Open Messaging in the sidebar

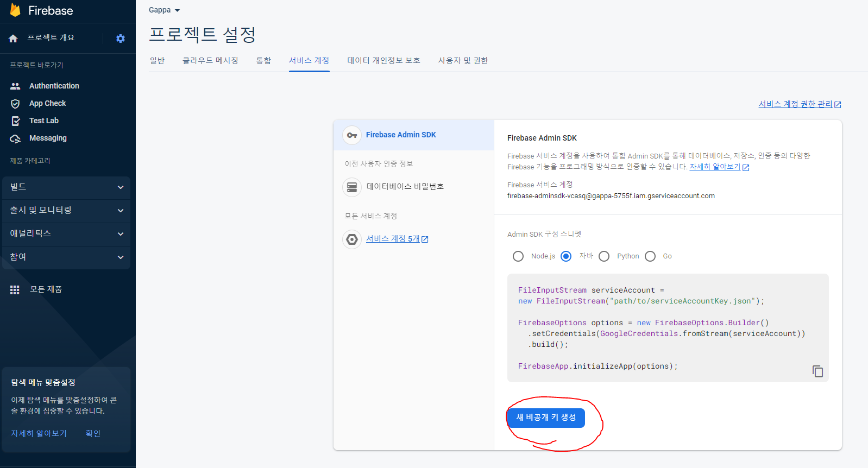tap(48, 138)
